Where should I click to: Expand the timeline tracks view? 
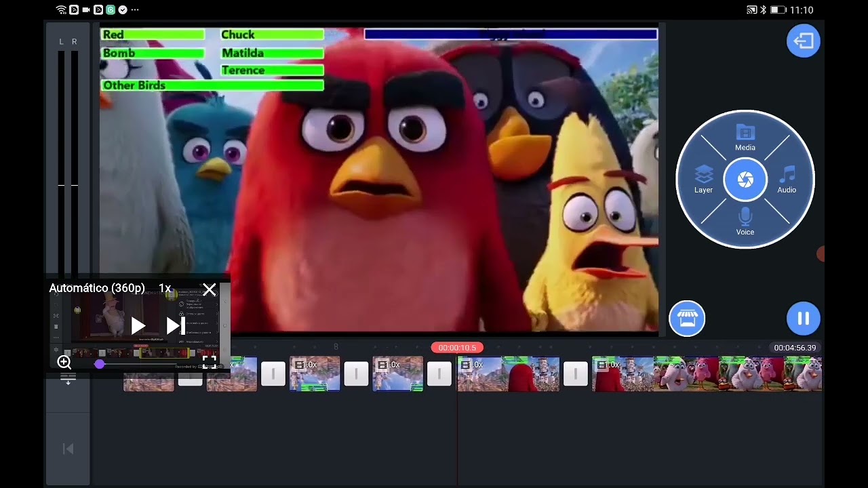tap(68, 380)
